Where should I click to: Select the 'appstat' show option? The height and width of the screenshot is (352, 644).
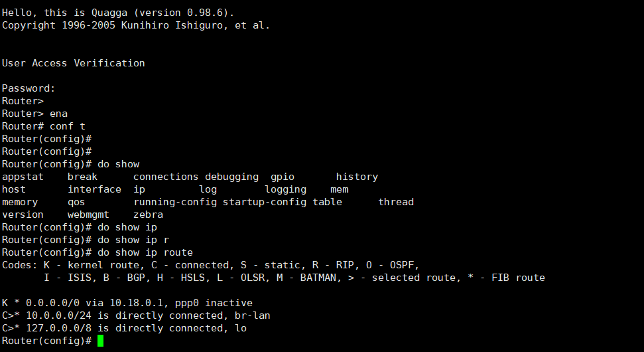(23, 177)
